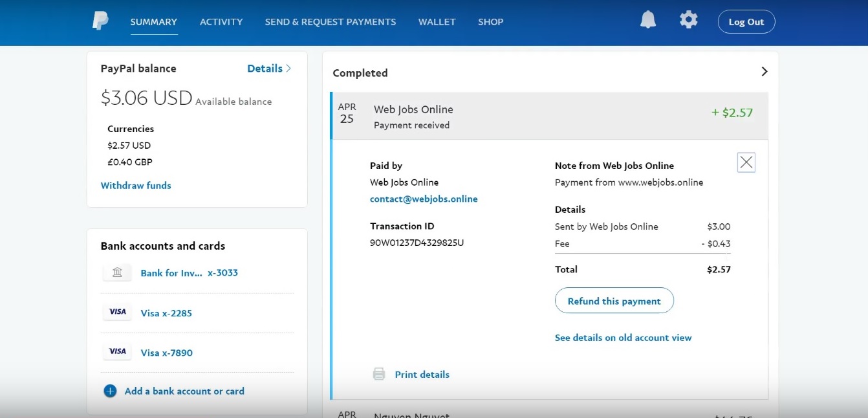This screenshot has height=418, width=868.
Task: Open the notifications bell
Action: (647, 21)
